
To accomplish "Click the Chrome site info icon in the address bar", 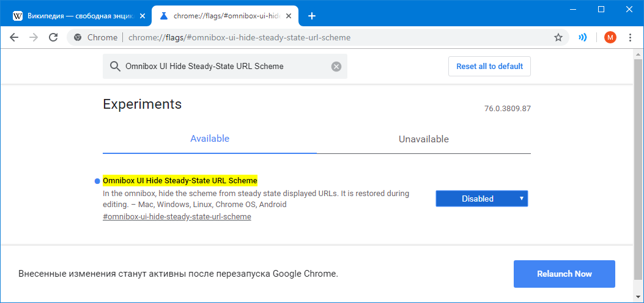I will tap(78, 38).
